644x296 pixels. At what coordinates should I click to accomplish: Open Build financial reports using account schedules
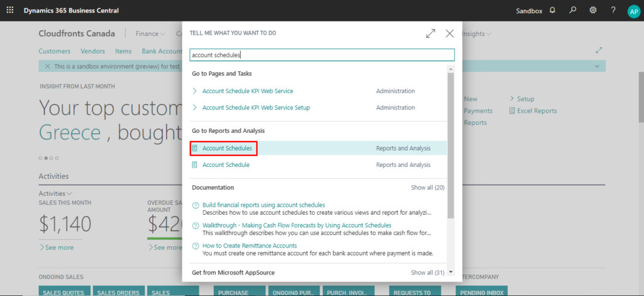coord(264,205)
